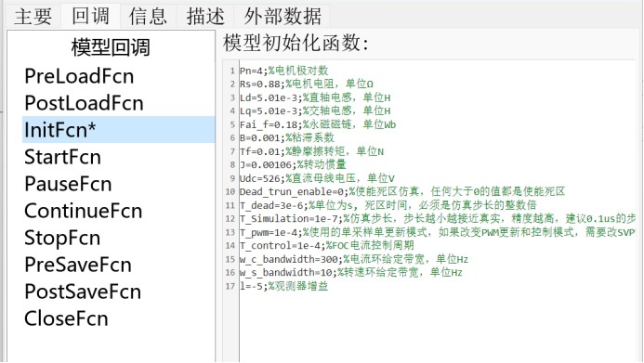Click the Tf=0.01 code line
Image resolution: width=644 pixels, height=363 pixels.
coord(311,151)
